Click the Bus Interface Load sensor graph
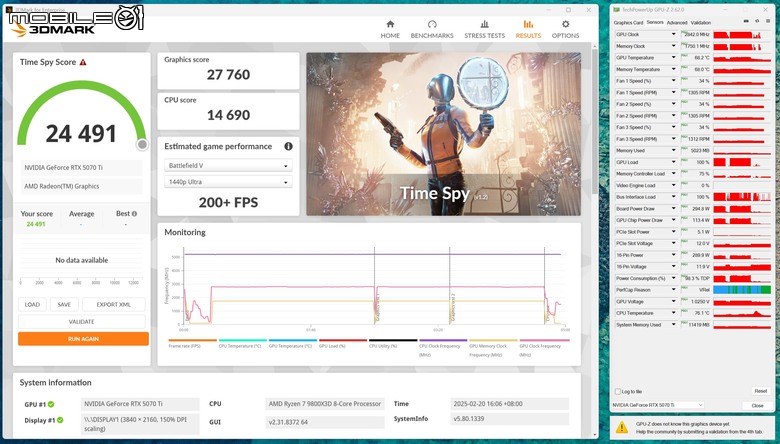The width and height of the screenshot is (780, 444). coord(742,197)
